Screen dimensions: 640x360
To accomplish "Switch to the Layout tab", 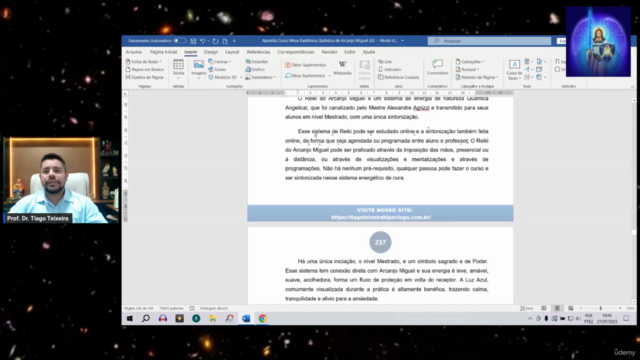I will tap(232, 52).
